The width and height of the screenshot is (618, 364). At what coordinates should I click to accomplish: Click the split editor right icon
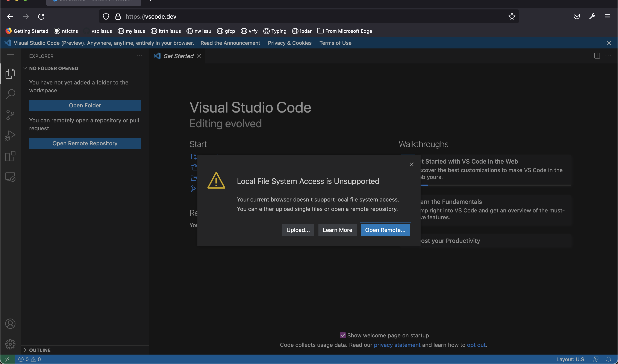coord(597,56)
